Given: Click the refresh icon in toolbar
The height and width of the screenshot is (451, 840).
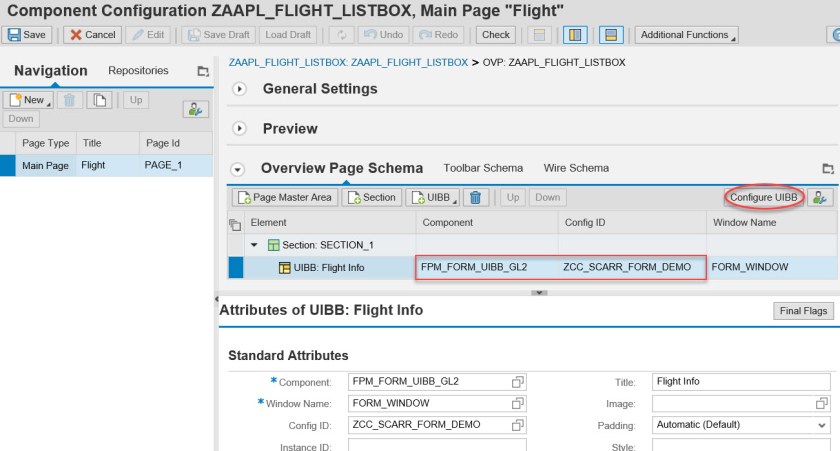Looking at the screenshot, I should (341, 35).
